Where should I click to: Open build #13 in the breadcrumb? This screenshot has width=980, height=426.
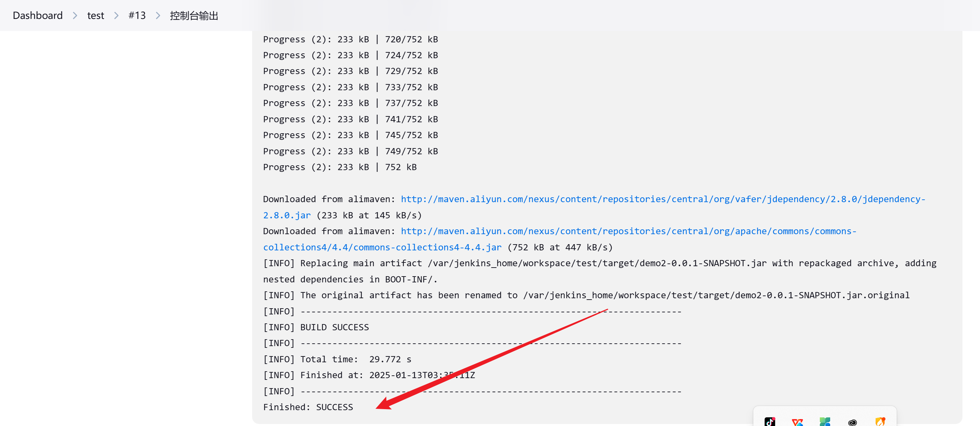tap(137, 15)
